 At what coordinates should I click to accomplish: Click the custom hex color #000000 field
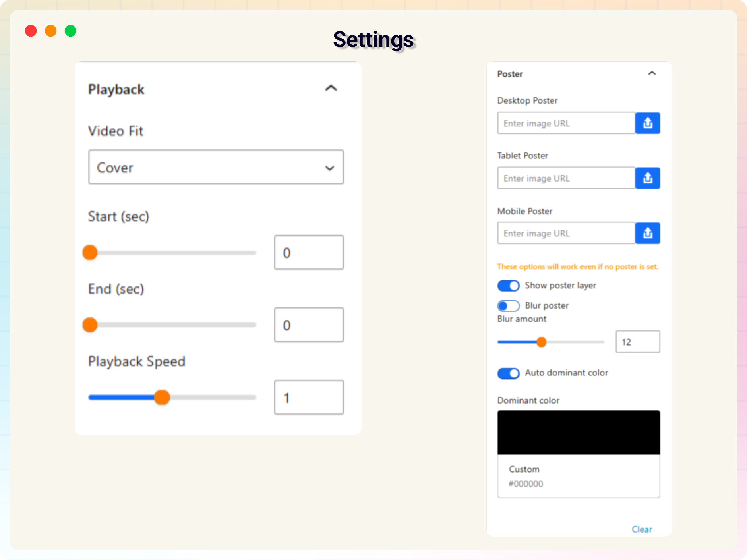click(x=526, y=484)
